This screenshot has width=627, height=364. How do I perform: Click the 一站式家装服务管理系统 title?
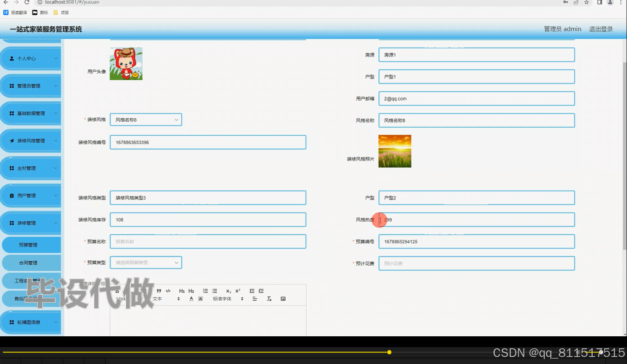[x=46, y=29]
